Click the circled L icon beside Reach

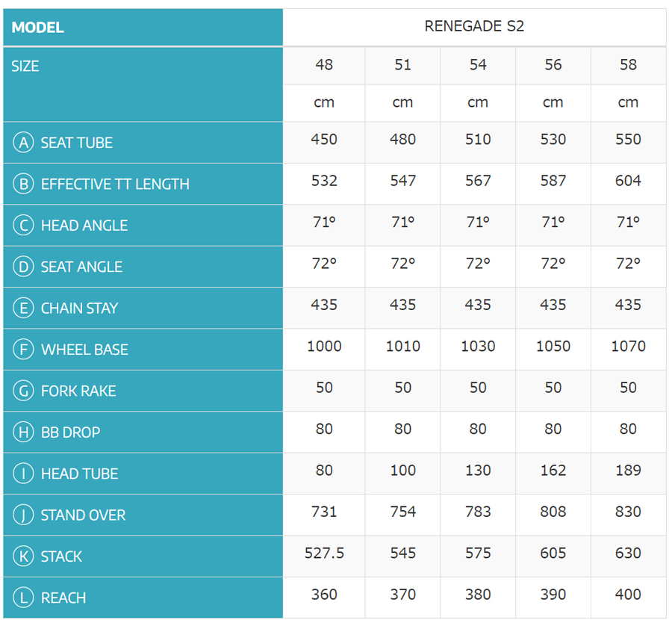click(x=24, y=598)
